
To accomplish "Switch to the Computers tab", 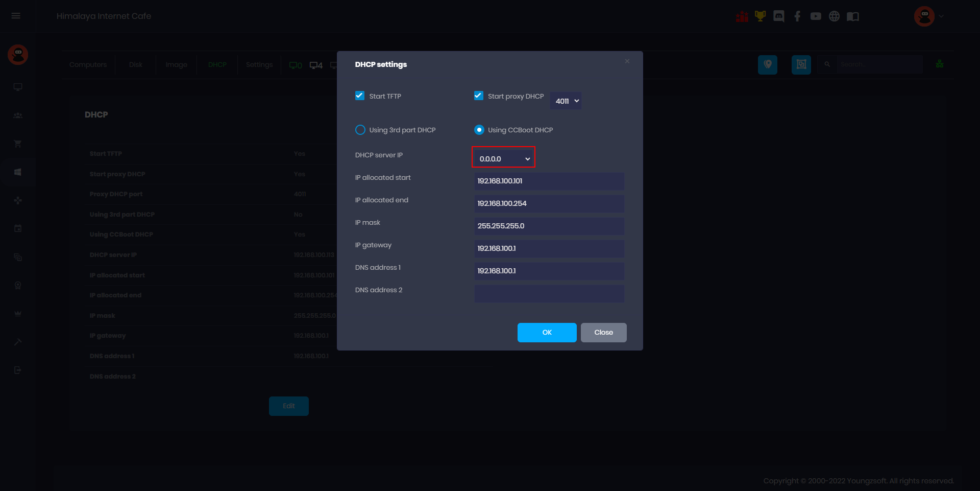I will coord(88,65).
